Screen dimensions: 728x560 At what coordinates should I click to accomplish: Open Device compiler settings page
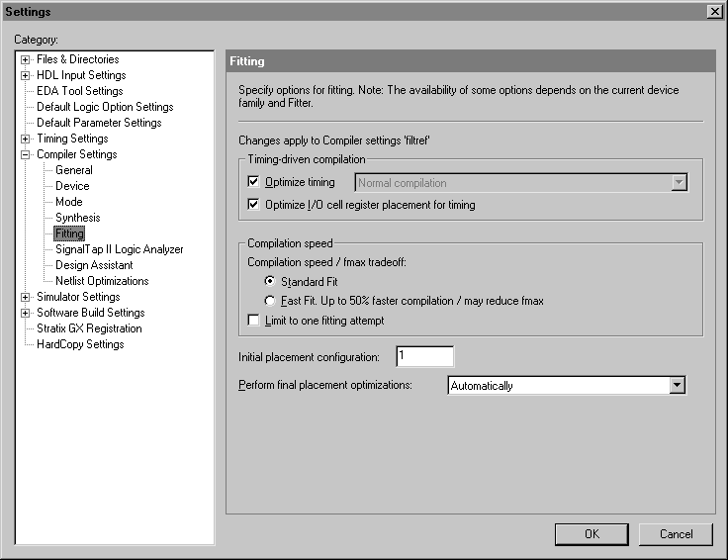[72, 186]
